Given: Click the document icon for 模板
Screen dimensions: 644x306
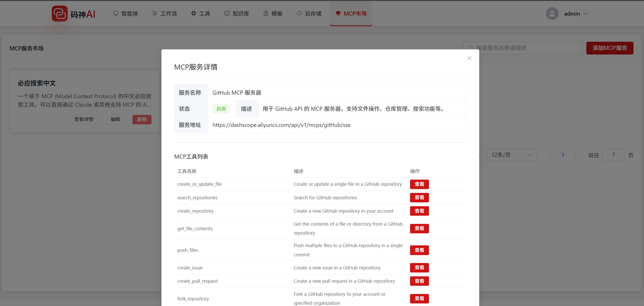Looking at the screenshot, I should (266, 13).
